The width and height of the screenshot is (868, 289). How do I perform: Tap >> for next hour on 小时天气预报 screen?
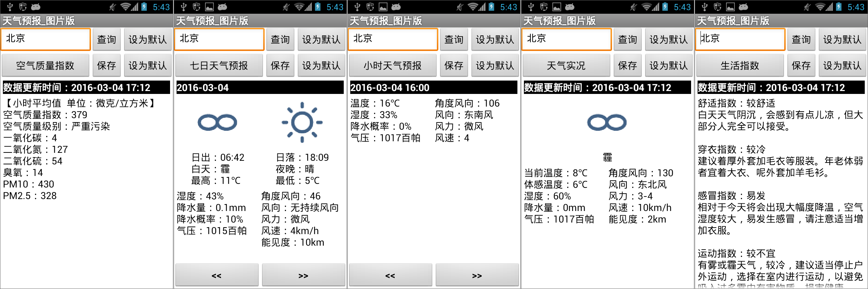pyautogui.click(x=477, y=275)
